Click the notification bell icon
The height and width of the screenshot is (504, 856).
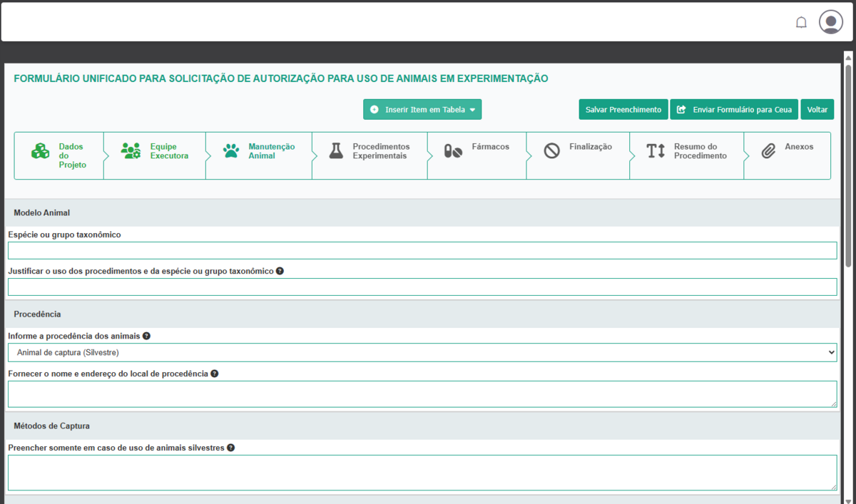point(801,23)
